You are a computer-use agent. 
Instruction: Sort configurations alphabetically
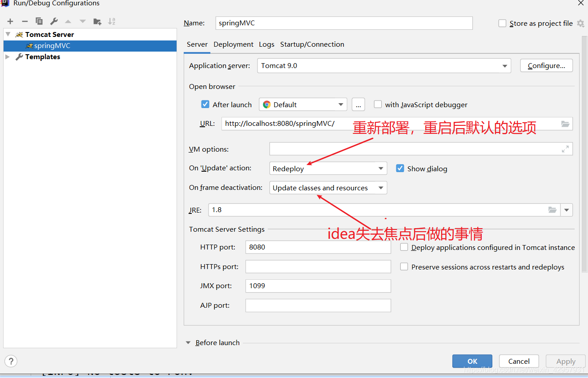pos(112,21)
